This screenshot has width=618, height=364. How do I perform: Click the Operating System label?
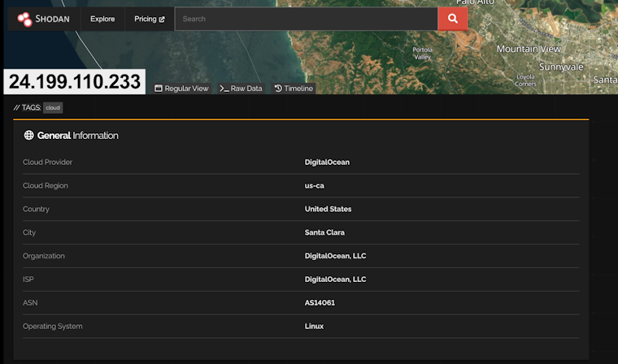point(53,326)
